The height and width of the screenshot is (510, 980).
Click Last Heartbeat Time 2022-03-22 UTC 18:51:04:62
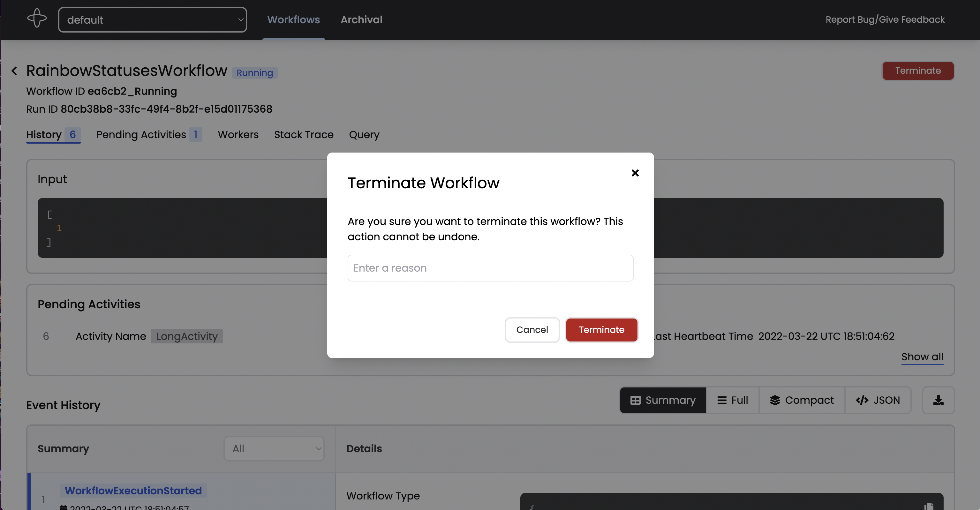[773, 336]
